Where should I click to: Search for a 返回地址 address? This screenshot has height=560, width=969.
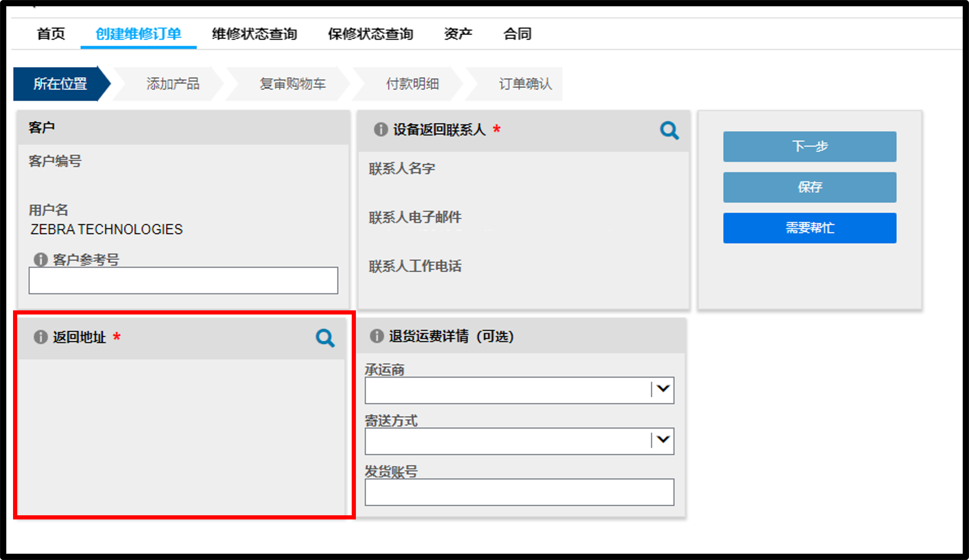pyautogui.click(x=325, y=338)
